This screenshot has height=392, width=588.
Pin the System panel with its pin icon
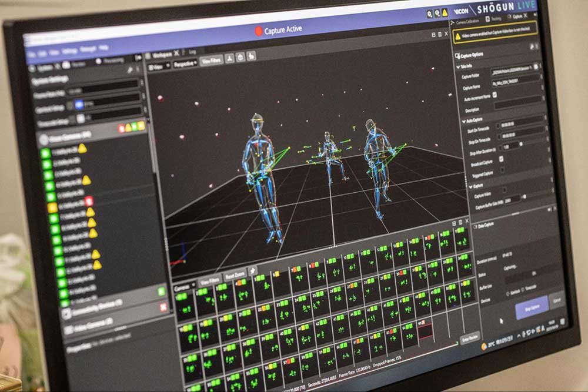click(130, 70)
